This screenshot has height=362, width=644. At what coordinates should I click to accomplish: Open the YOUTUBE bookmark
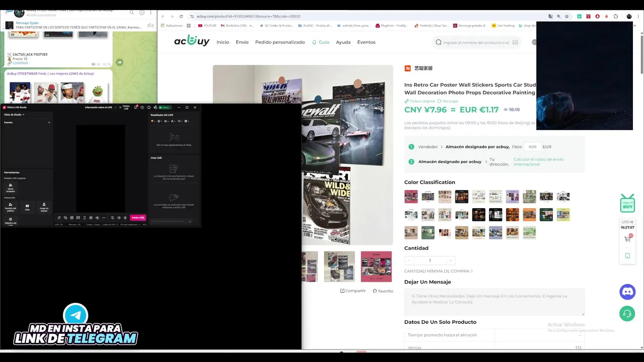(207, 26)
